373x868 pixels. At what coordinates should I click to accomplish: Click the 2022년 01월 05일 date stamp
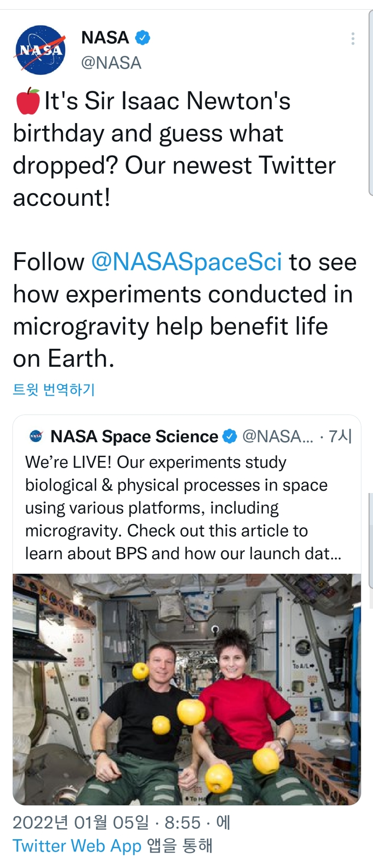[81, 822]
